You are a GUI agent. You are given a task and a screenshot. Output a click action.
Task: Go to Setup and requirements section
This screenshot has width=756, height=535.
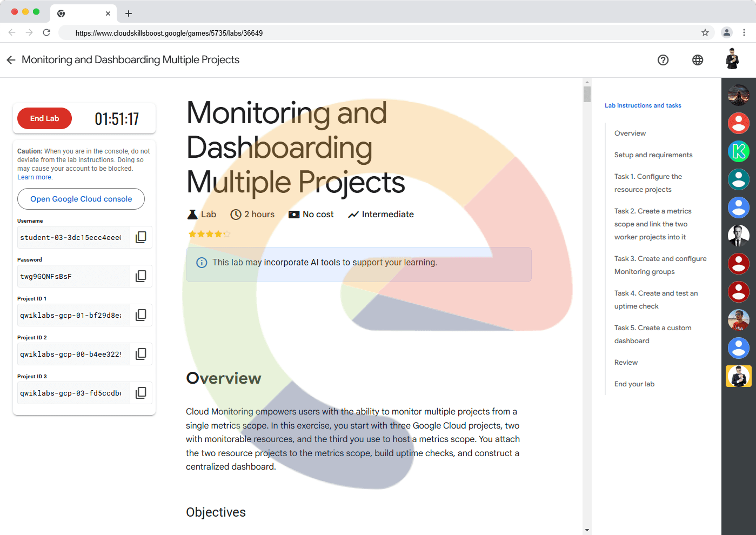click(653, 155)
